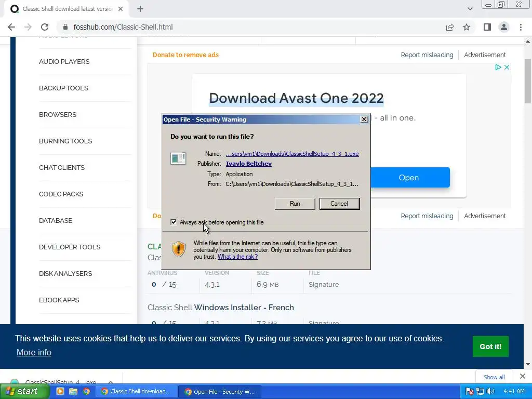The height and width of the screenshot is (399, 532).
Task: Open the DATABASE category
Action: point(56,220)
